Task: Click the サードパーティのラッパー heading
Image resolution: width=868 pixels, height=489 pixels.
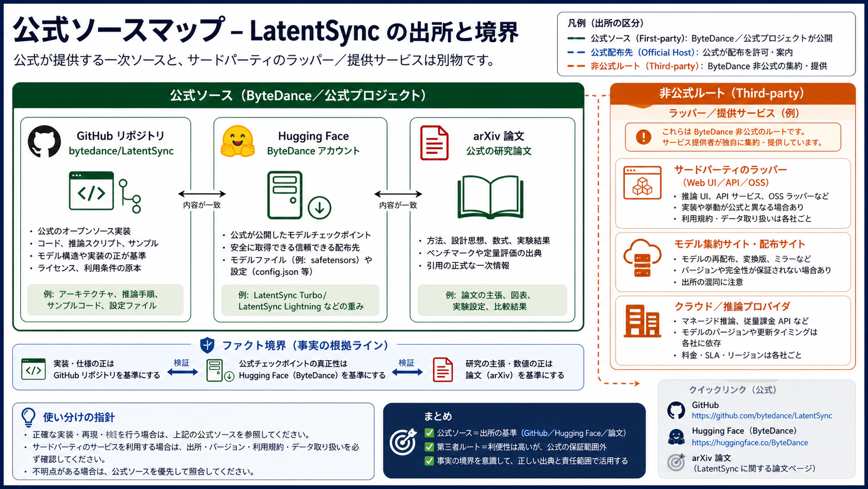Action: tap(730, 169)
